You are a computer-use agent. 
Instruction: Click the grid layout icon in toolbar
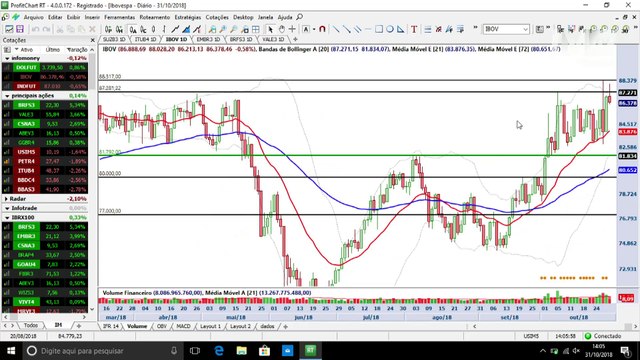pos(256,29)
